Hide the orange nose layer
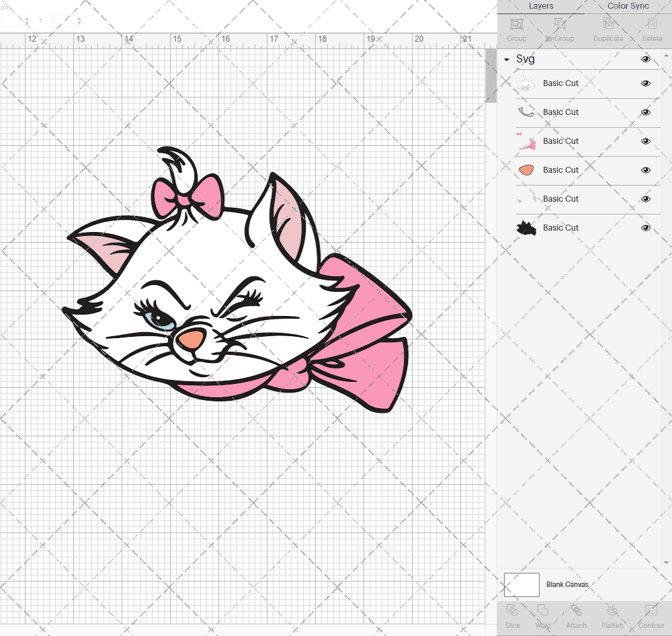The height and width of the screenshot is (636, 672). (x=645, y=170)
